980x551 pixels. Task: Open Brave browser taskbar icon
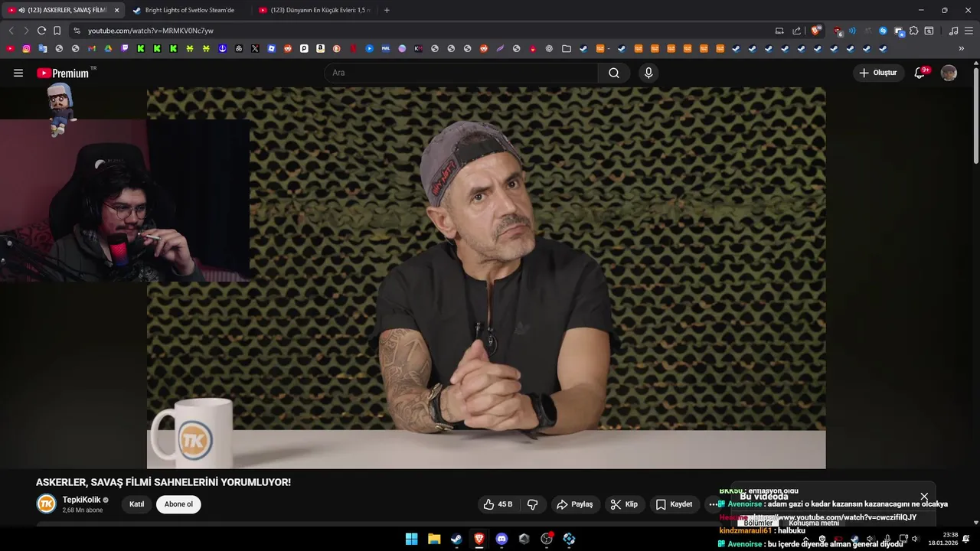click(479, 539)
